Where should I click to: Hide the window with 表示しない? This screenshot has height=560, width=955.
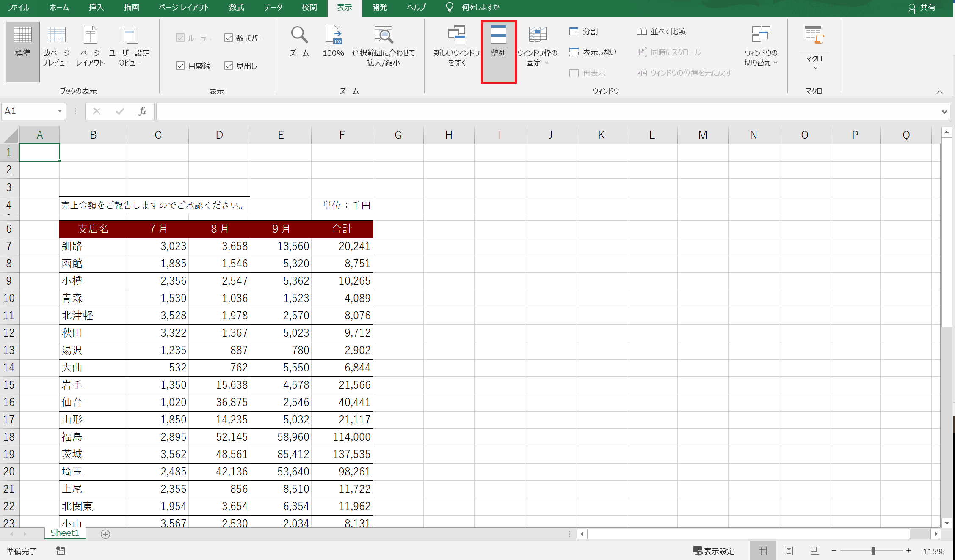[593, 52]
